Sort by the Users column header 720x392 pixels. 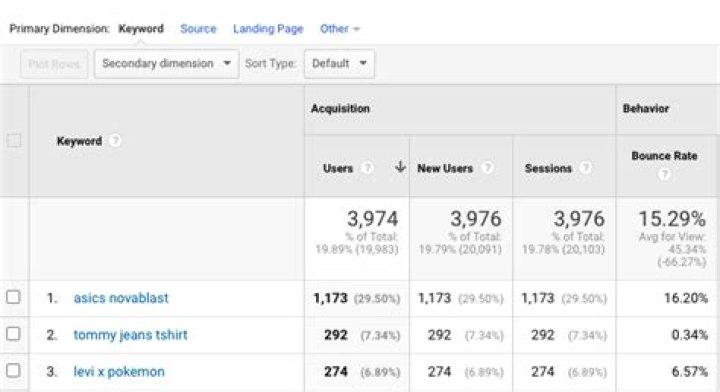point(338,168)
